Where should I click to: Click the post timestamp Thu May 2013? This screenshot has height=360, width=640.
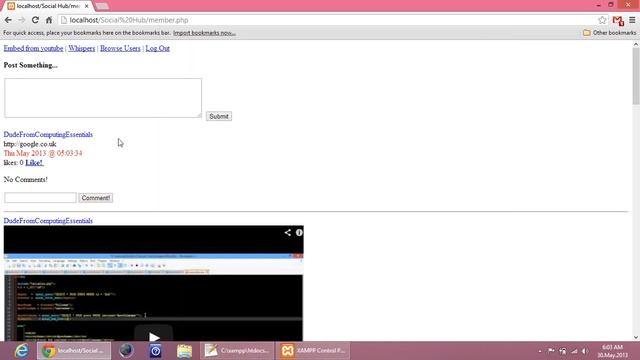43,153
